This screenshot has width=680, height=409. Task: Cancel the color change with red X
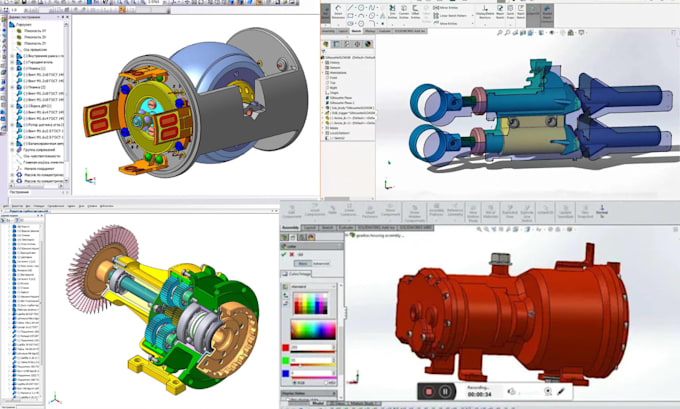point(292,254)
